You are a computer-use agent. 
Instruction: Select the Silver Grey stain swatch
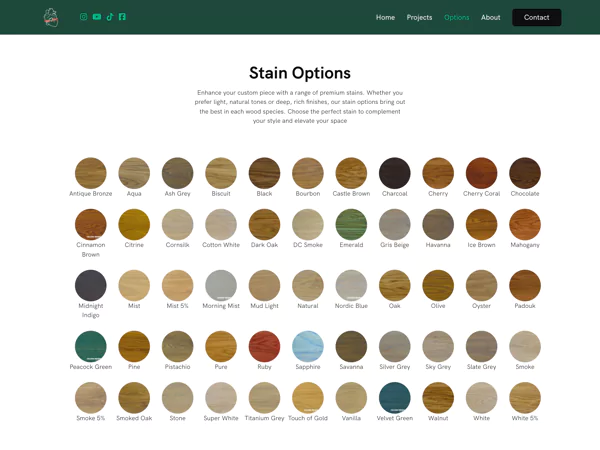(x=395, y=346)
